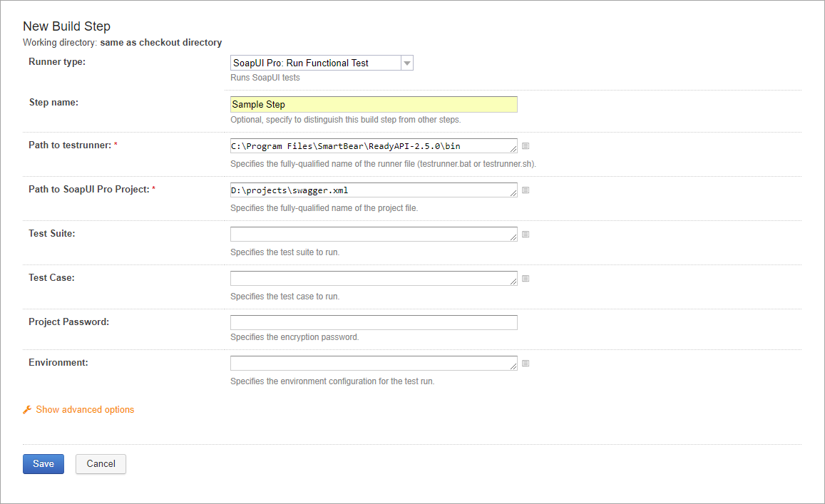Click into the Test Suite input field
The width and height of the screenshot is (825, 504).
pyautogui.click(x=374, y=234)
